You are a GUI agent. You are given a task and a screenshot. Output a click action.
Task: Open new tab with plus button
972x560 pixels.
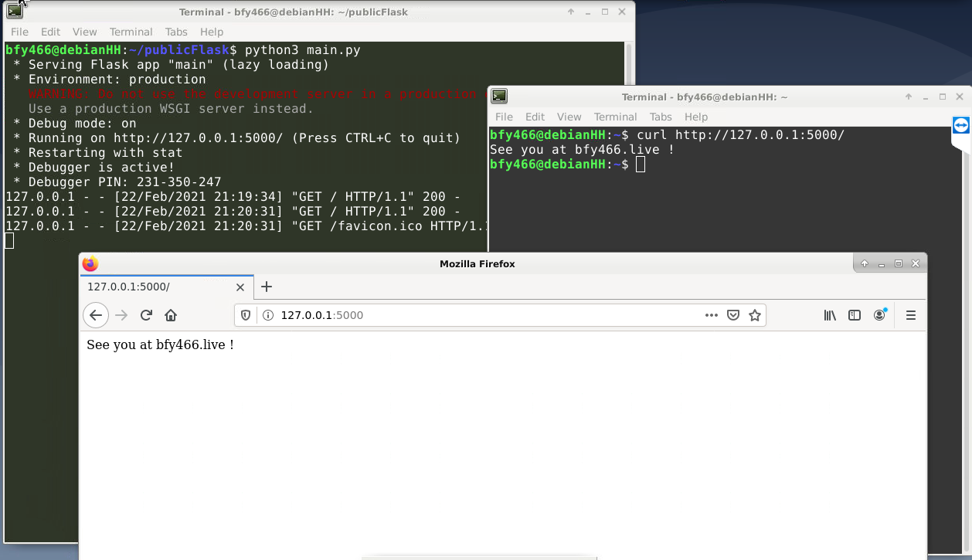(267, 287)
